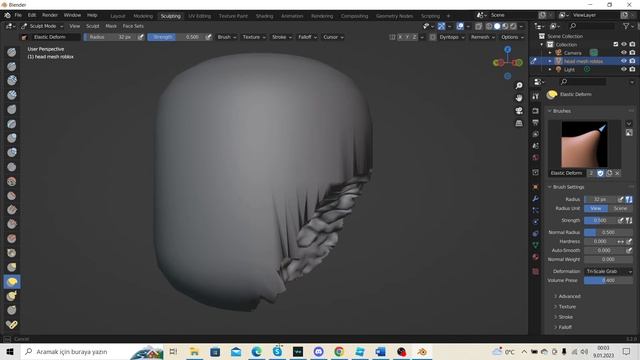This screenshot has height=360, width=640.
Task: Switch to the Shading workspace tab
Action: click(x=264, y=16)
